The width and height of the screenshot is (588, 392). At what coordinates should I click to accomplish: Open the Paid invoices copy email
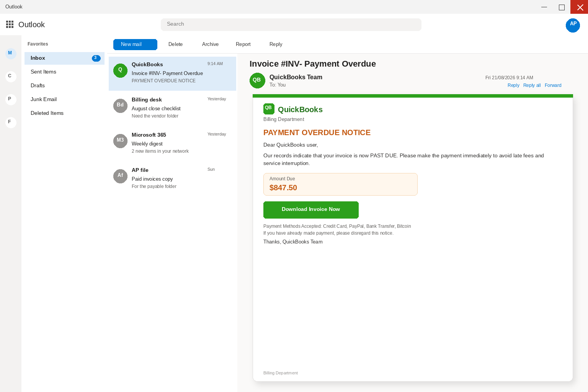[172, 179]
